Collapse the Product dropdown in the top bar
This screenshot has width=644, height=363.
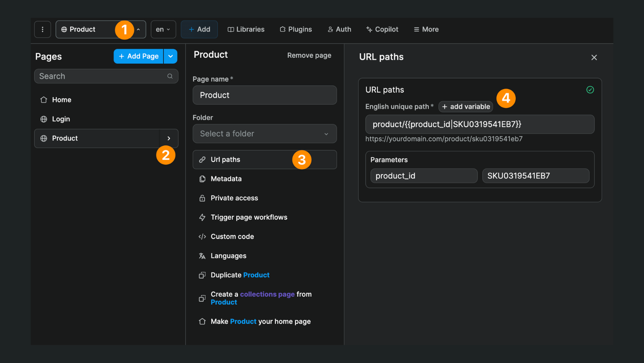tap(138, 29)
